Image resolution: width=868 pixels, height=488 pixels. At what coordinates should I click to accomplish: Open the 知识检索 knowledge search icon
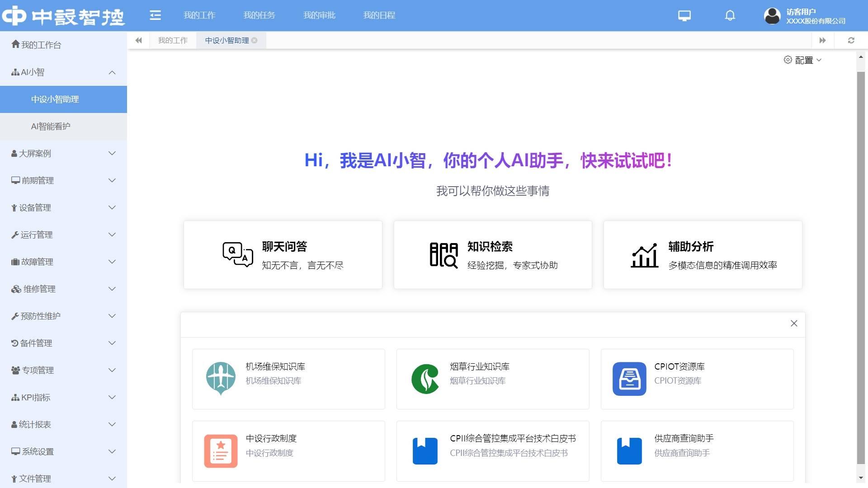point(443,254)
